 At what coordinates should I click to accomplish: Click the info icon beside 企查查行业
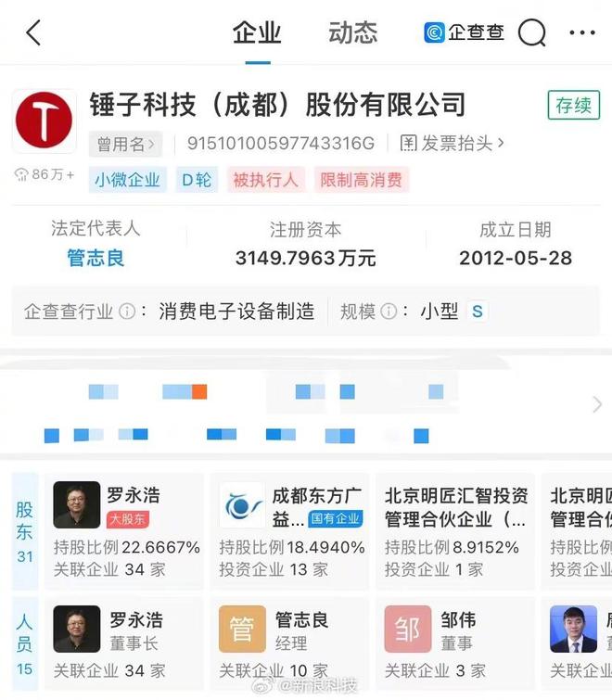click(x=127, y=312)
